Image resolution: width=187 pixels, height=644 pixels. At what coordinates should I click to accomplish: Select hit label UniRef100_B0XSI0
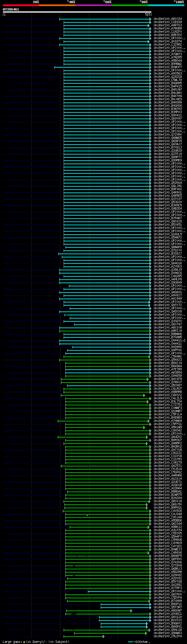(168, 620)
